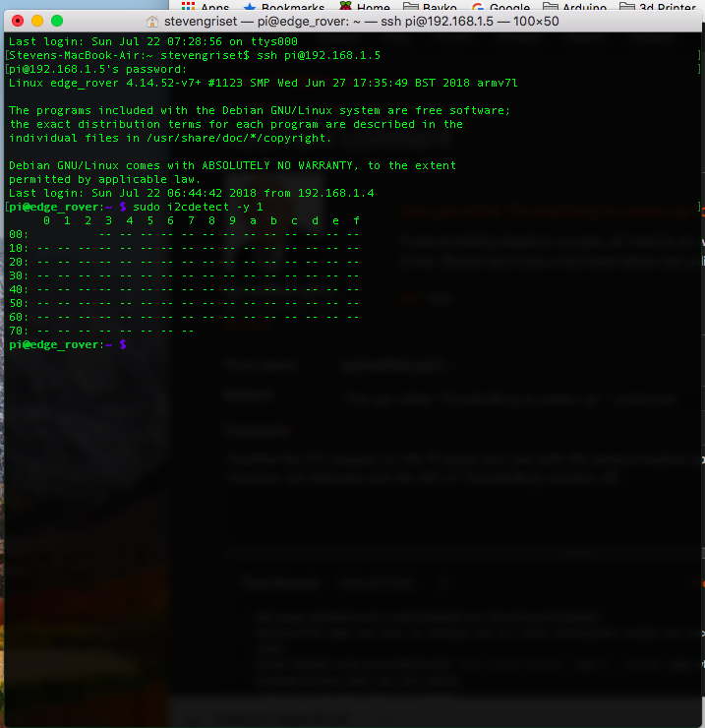The height and width of the screenshot is (728, 705).
Task: Zoom Terminal window with green button
Action: click(57, 21)
